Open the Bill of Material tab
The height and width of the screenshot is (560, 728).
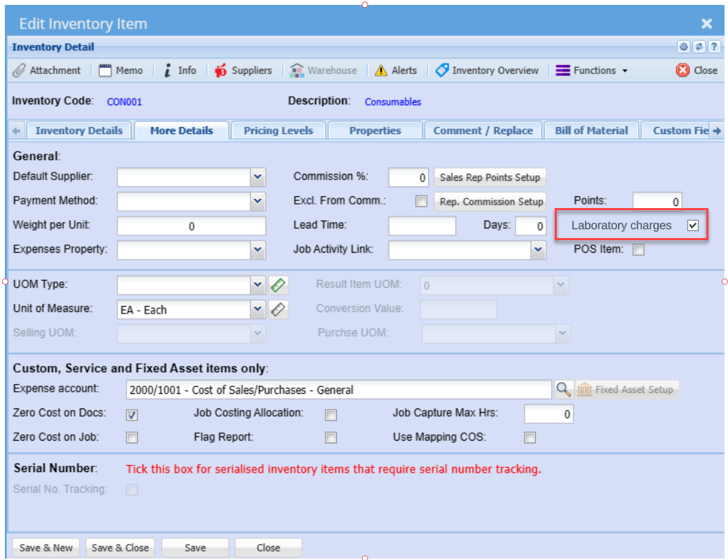pos(591,131)
